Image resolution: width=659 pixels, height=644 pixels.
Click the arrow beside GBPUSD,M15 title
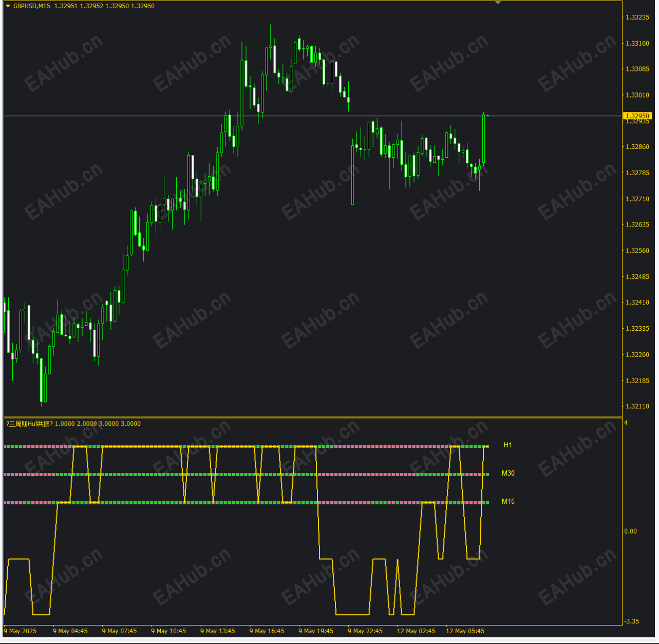(x=8, y=6)
